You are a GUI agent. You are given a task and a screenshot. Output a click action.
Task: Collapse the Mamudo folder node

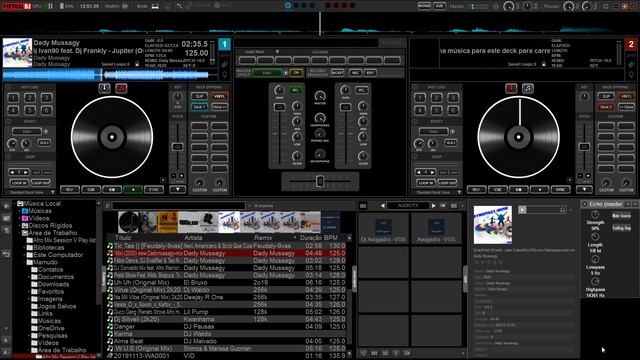coord(24,262)
